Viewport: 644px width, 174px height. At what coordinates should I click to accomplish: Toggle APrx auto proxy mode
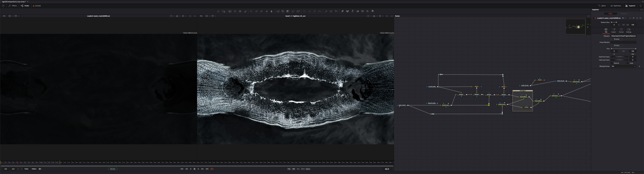click(x=303, y=169)
